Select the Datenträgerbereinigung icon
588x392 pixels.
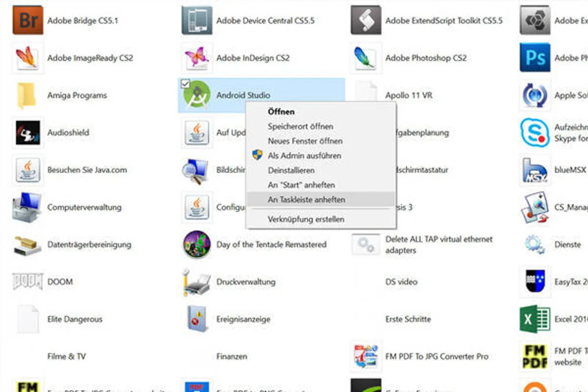pyautogui.click(x=27, y=246)
